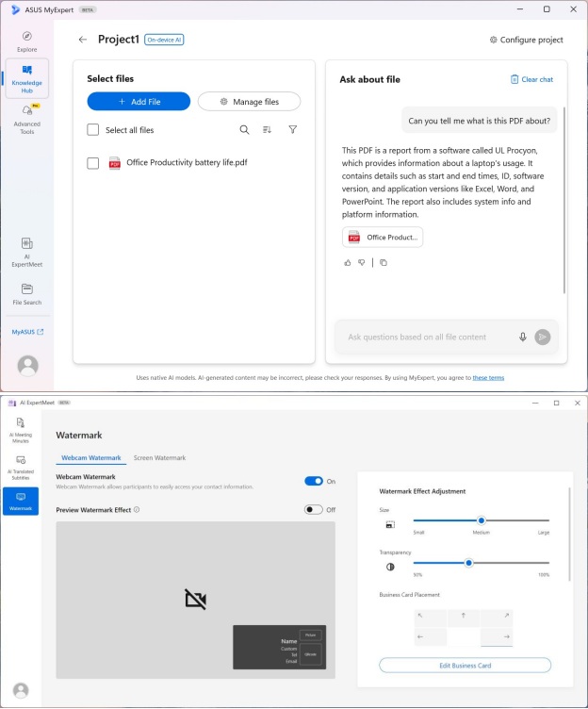Click the On-device AI badge
Image resolution: width=588 pixels, height=709 pixels.
pos(164,40)
